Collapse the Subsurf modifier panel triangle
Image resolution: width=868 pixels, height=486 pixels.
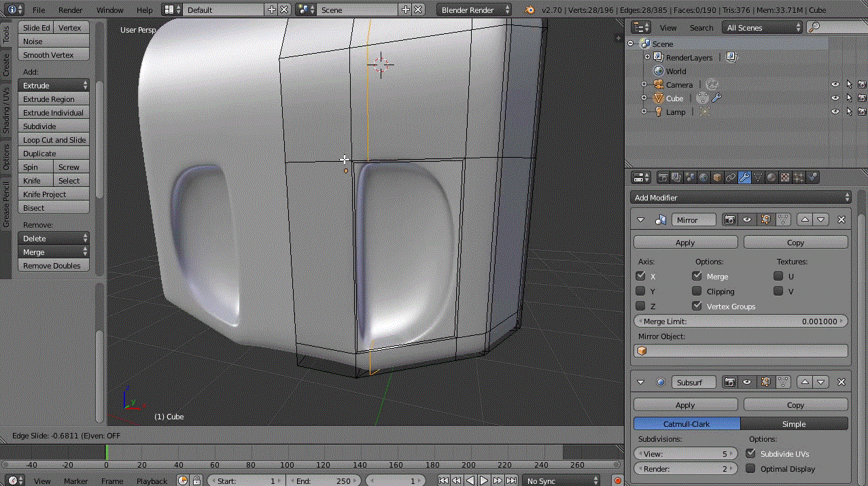click(640, 382)
